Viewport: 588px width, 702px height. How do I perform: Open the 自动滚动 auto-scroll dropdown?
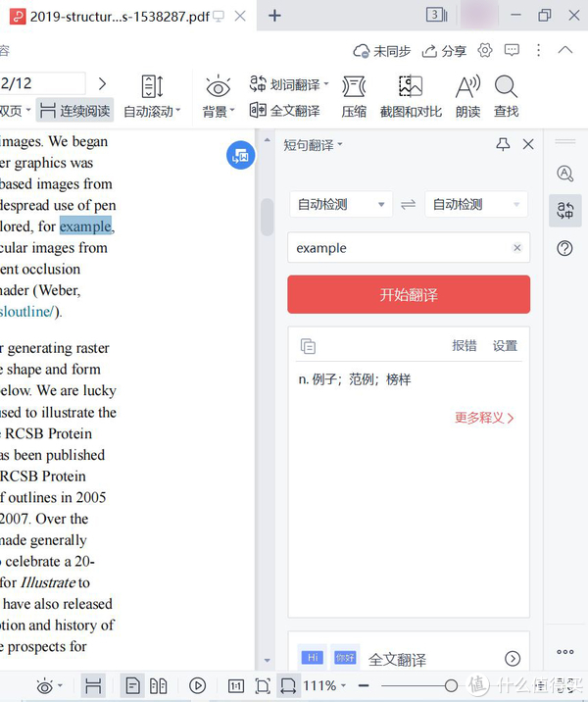click(152, 97)
